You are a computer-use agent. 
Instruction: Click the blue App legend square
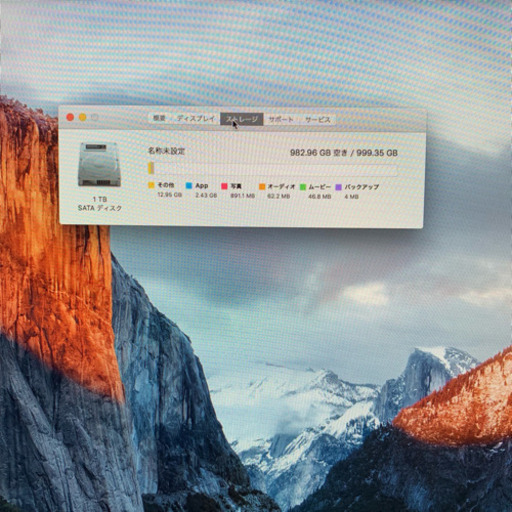coord(189,186)
